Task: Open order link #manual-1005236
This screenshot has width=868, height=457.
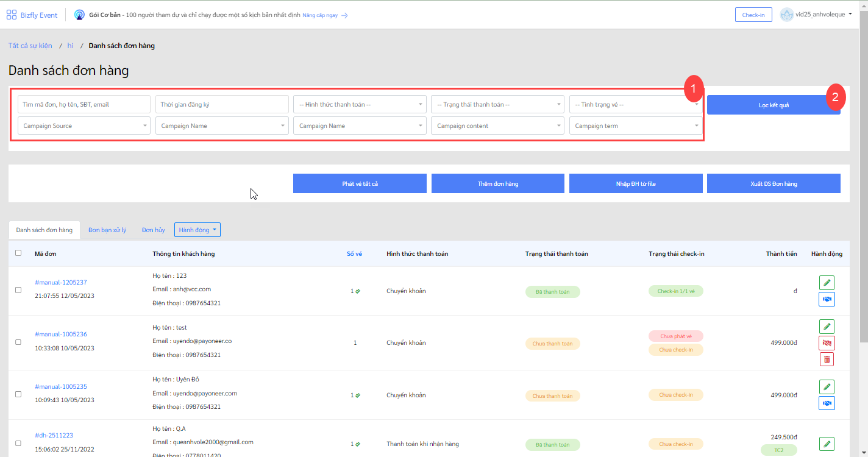Action: 61,334
